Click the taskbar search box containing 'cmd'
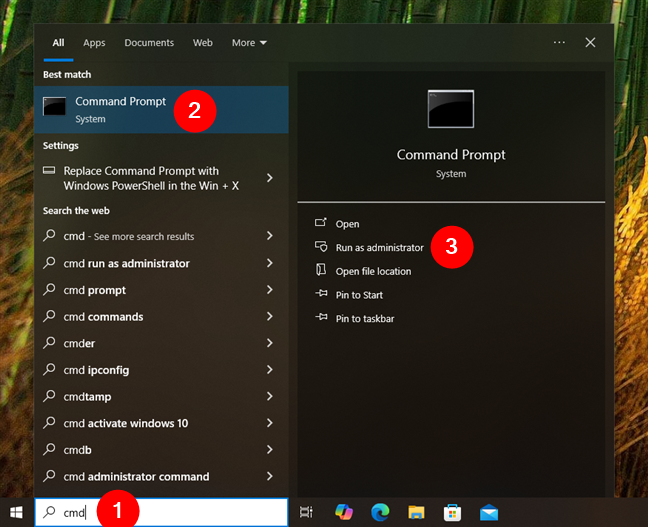 click(x=161, y=512)
